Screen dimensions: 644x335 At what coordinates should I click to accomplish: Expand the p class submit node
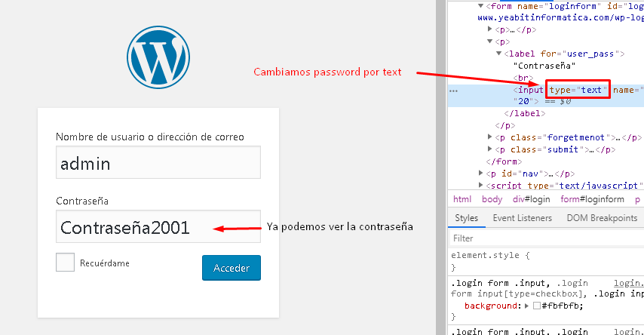coord(489,149)
